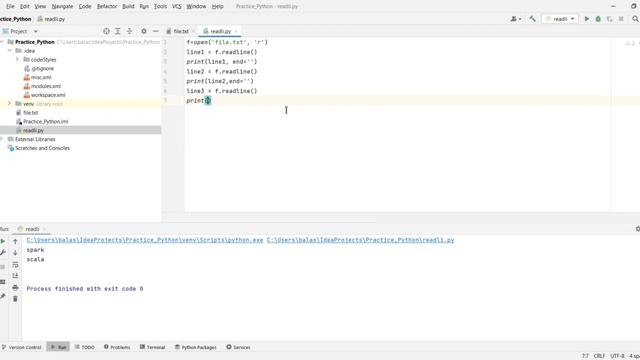640x360 pixels.
Task: Open the File menu
Action: point(10,6)
